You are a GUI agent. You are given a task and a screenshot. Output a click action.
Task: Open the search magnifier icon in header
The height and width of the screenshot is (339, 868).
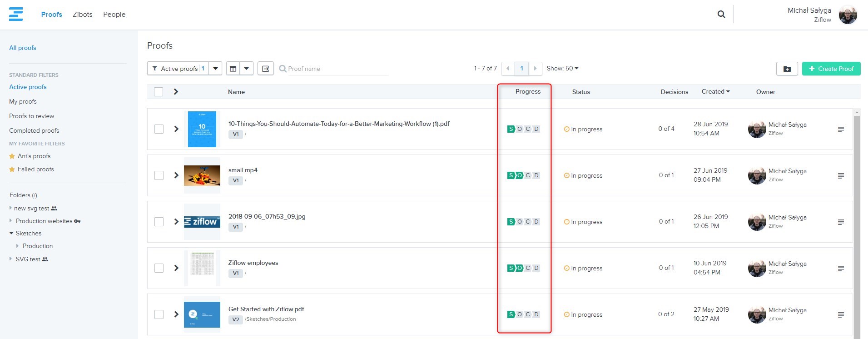(x=721, y=14)
